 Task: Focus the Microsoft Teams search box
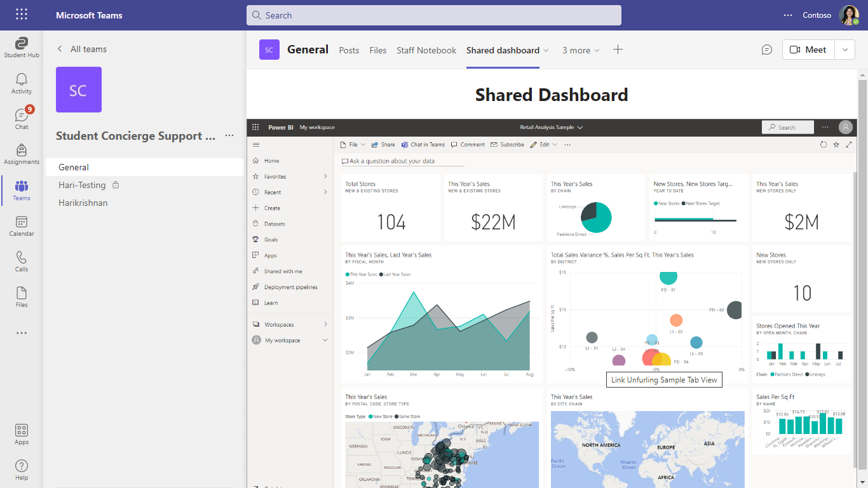pyautogui.click(x=434, y=15)
